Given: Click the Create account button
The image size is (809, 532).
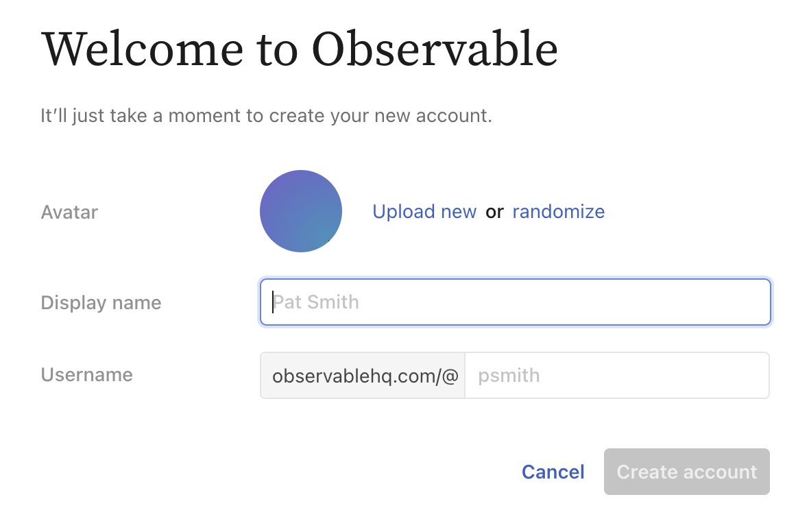Looking at the screenshot, I should point(687,472).
